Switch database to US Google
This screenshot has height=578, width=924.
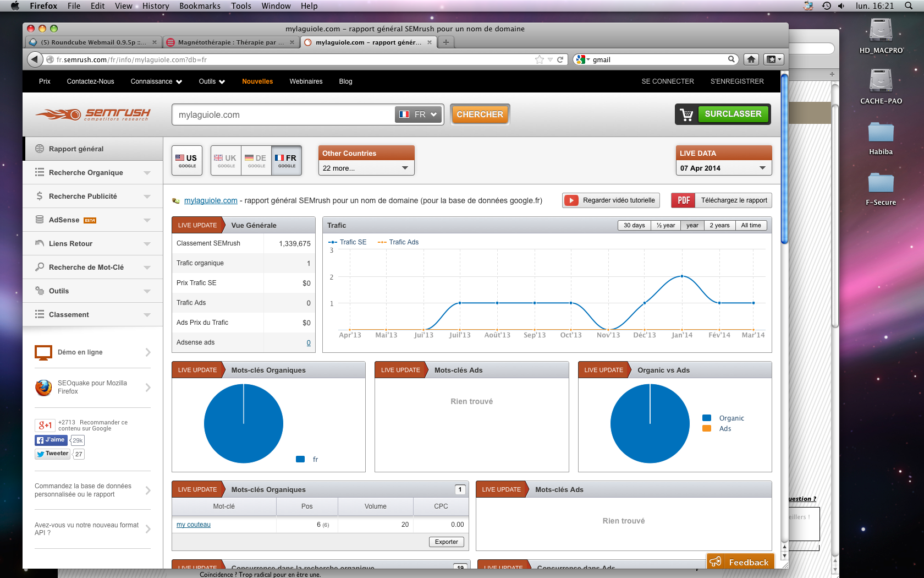coord(187,160)
